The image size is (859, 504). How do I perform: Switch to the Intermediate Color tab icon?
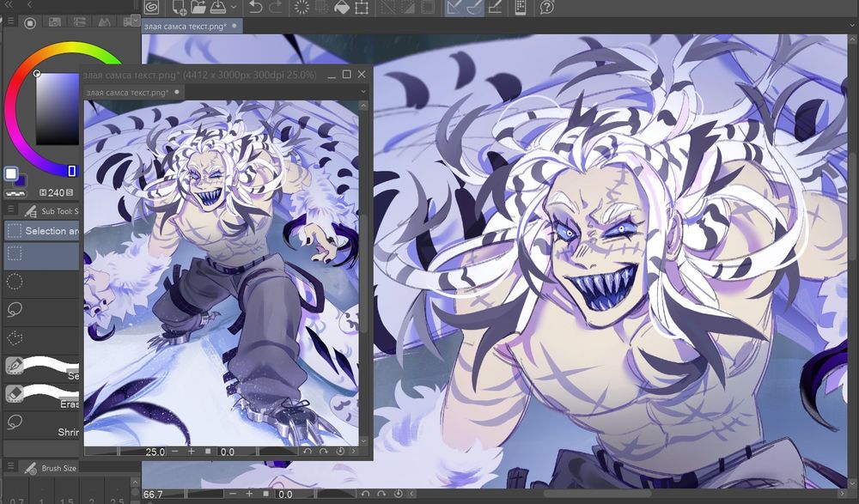104,22
